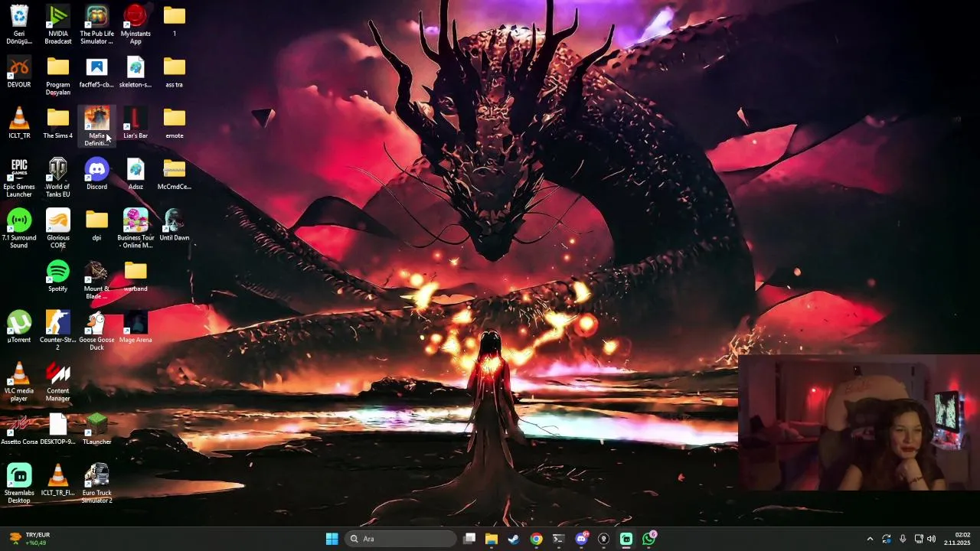Open the Myinstants App shortcut
980x551 pixels.
pos(136,24)
